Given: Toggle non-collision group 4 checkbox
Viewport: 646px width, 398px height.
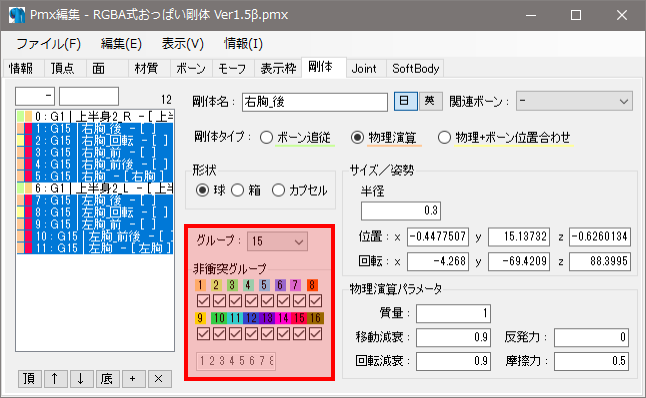Looking at the screenshot, I should click(252, 301).
